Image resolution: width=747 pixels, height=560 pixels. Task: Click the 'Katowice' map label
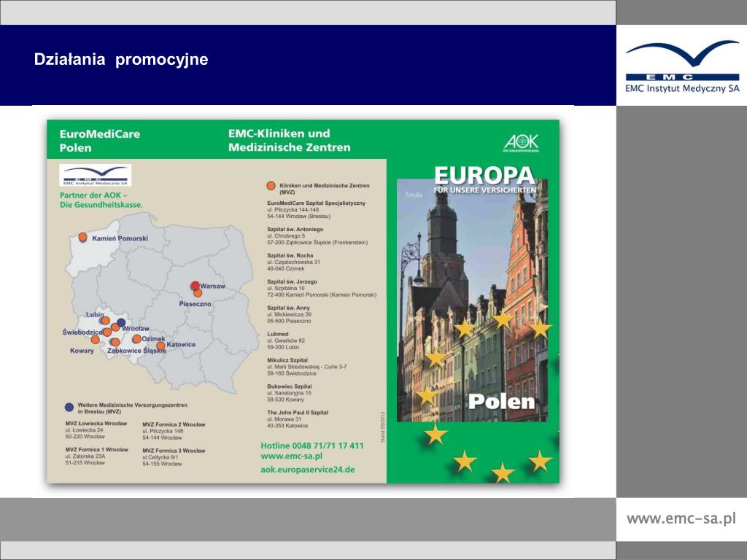point(181,344)
